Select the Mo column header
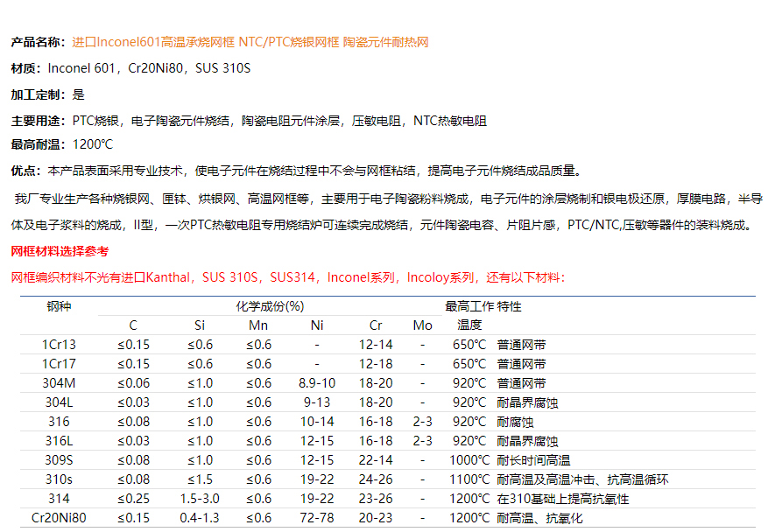The image size is (768, 532). point(422,325)
